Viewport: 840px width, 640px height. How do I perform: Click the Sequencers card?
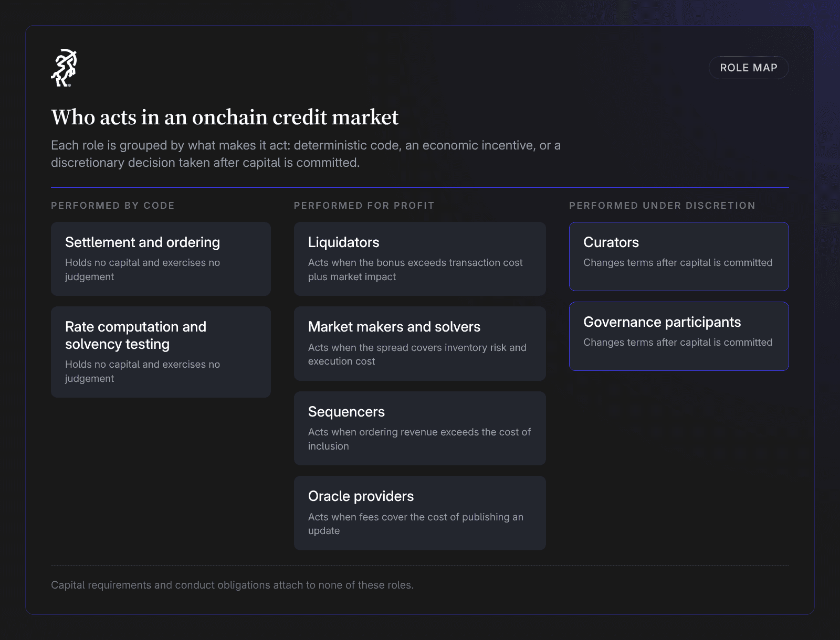(x=420, y=428)
